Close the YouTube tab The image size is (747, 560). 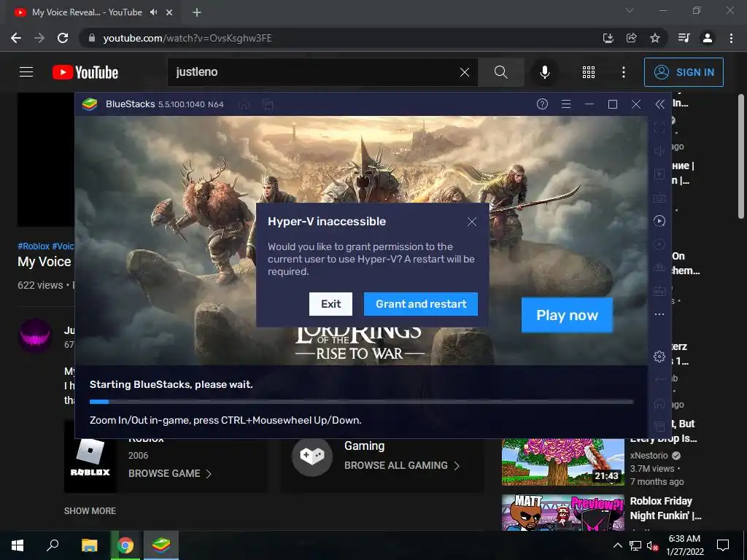(169, 12)
